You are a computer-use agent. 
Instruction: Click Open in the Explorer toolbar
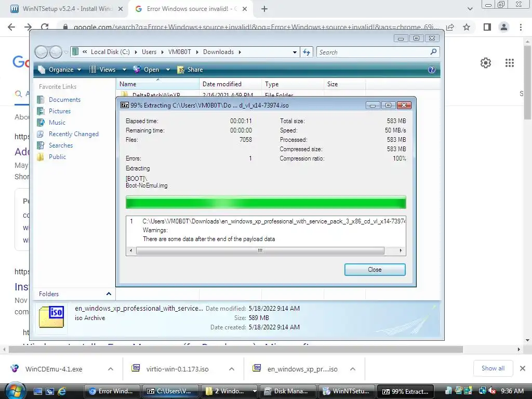coord(147,70)
